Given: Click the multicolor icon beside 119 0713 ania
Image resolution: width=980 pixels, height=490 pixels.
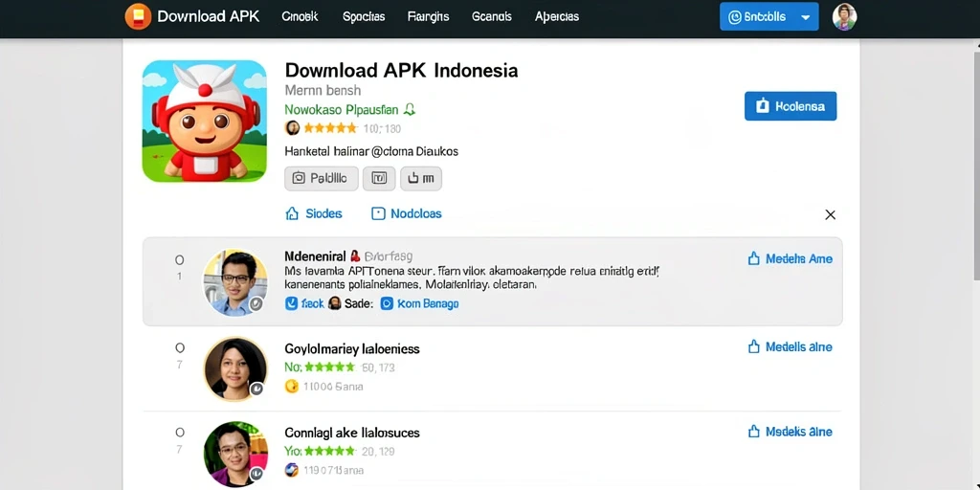Looking at the screenshot, I should pos(292,470).
